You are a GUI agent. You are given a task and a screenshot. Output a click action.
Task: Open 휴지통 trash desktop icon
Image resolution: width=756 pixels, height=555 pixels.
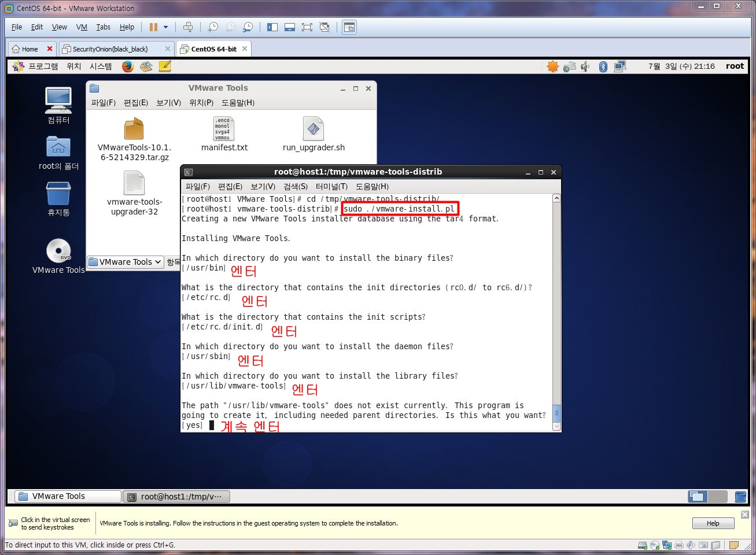[58, 199]
